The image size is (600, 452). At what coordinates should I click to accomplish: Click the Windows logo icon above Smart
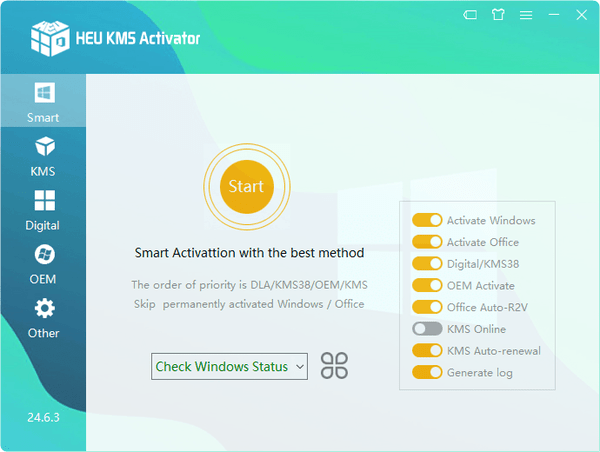(44, 93)
